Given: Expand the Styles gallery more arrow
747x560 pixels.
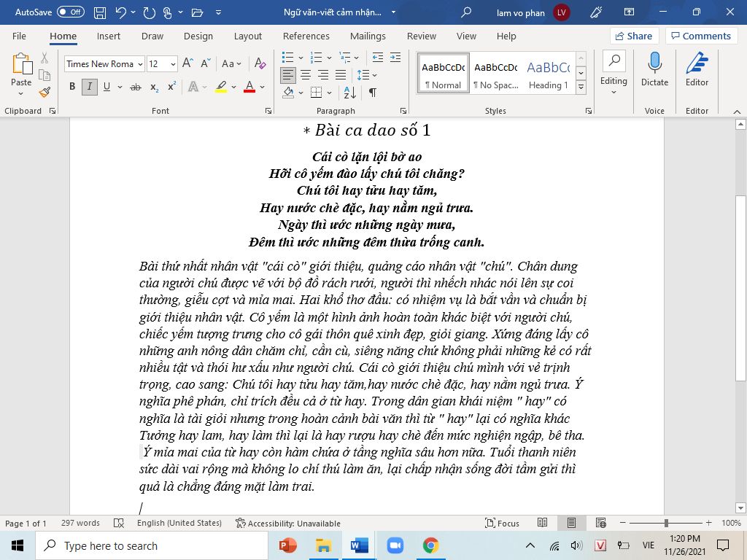Looking at the screenshot, I should click(x=581, y=87).
